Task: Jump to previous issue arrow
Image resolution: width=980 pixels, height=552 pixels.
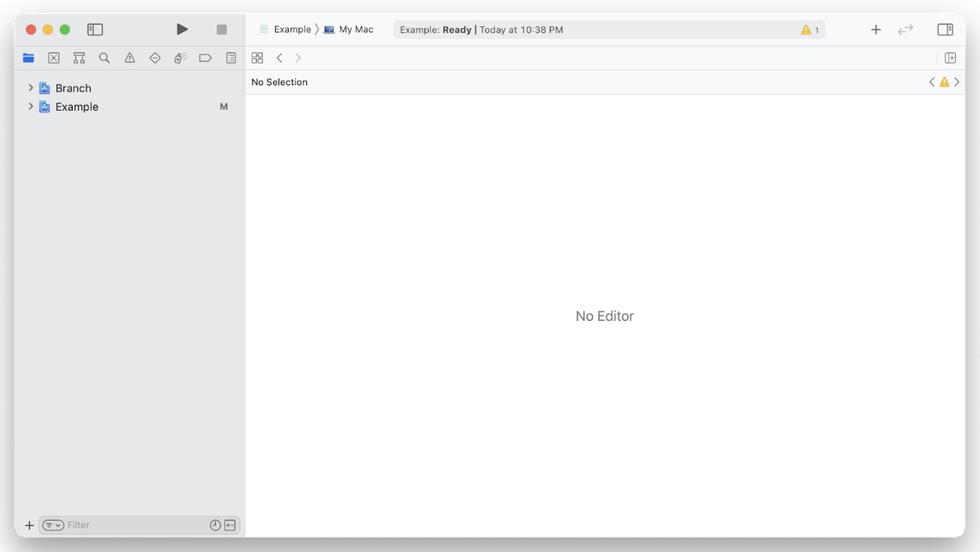Action: [932, 82]
